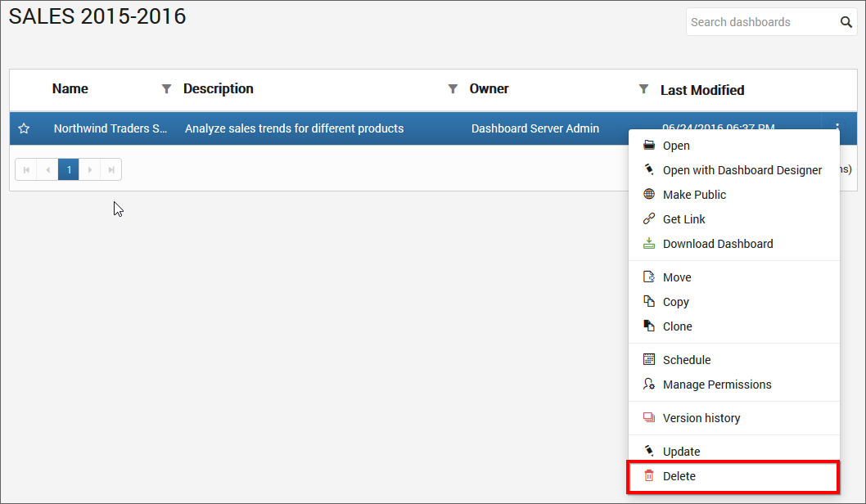Choose Open from the context menu
The width and height of the screenshot is (866, 504).
coord(734,146)
